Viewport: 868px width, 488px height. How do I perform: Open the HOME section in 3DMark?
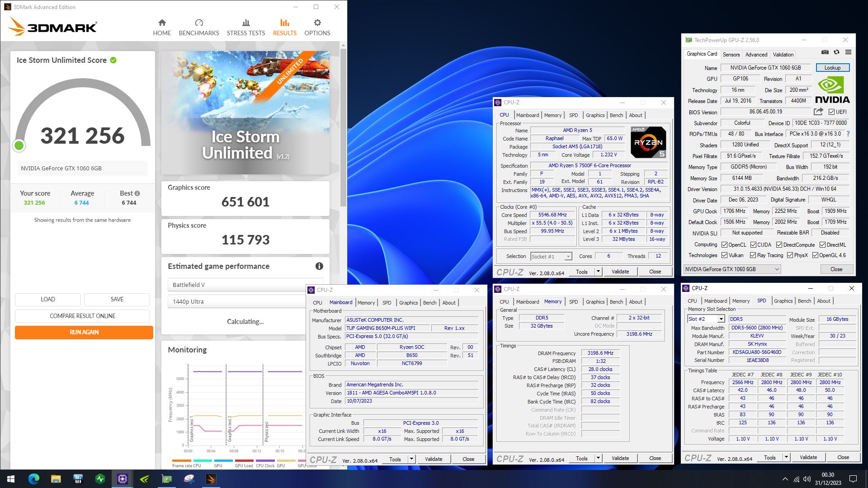[x=162, y=28]
